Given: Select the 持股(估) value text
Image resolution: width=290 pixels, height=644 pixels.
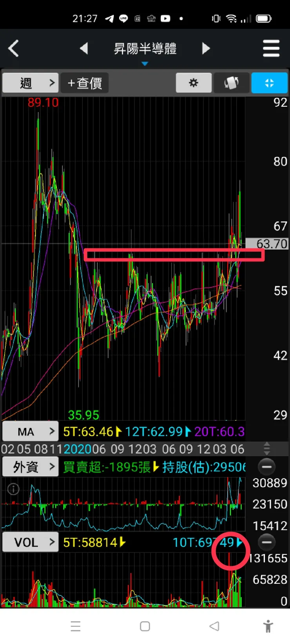Looking at the screenshot, I should pyautogui.click(x=204, y=467).
